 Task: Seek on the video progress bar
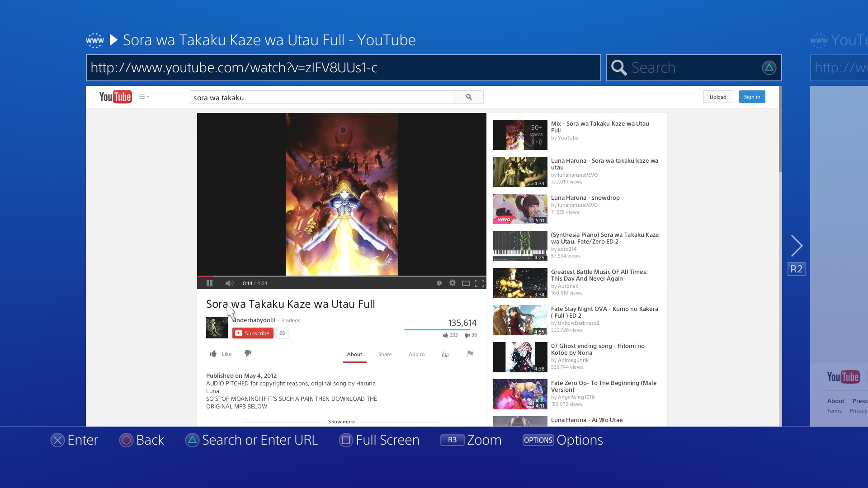click(x=342, y=276)
